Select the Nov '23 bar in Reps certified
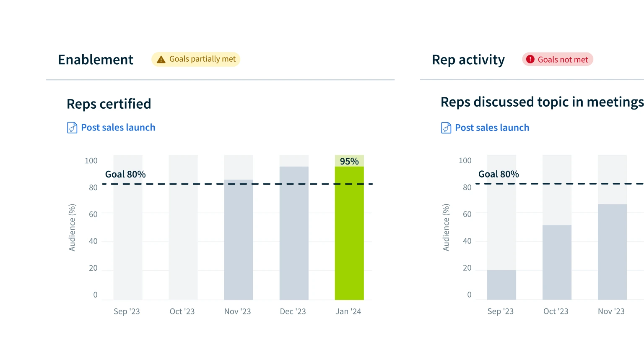644x363 pixels. (x=239, y=240)
